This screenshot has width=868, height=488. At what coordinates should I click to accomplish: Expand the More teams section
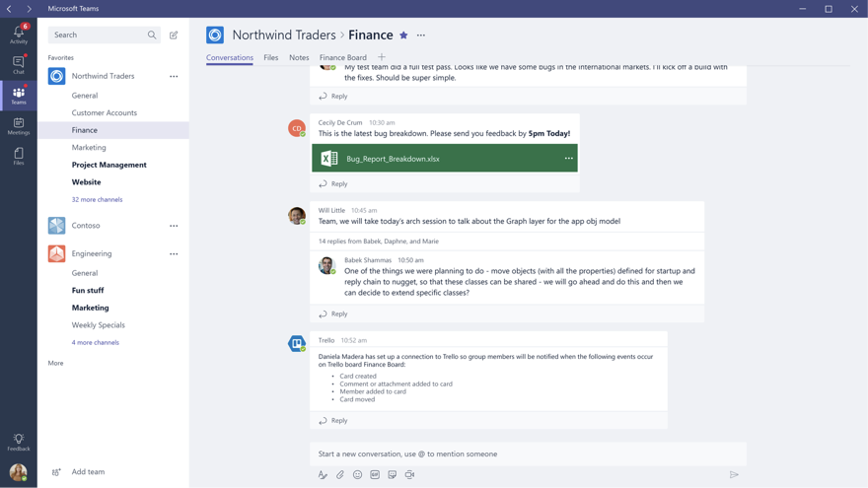pos(55,363)
